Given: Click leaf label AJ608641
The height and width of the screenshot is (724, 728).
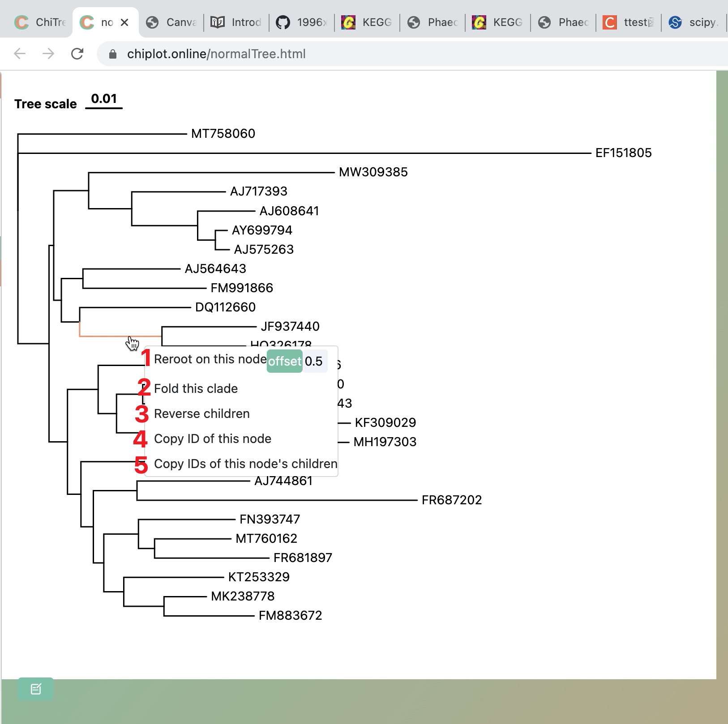Looking at the screenshot, I should 289,211.
